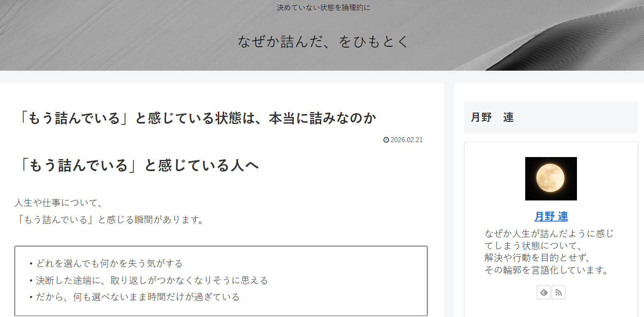Click bullet item だから、何も選べないまま時間だけが過ぎている

137,297
